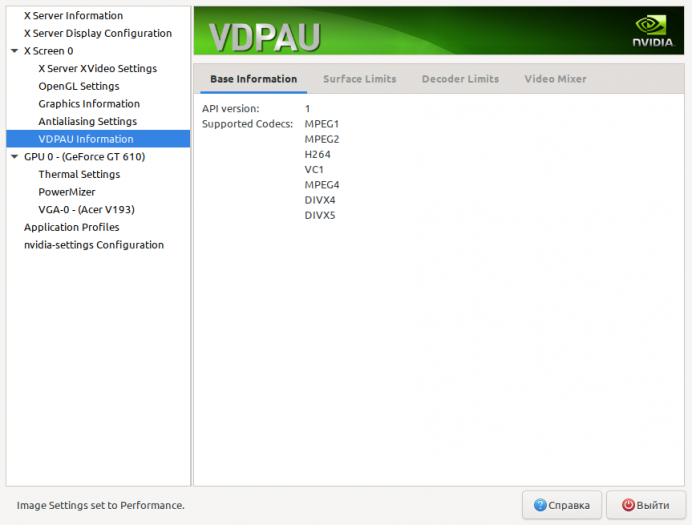The width and height of the screenshot is (692, 525).
Task: Open nvidia-settings Configuration page
Action: pyautogui.click(x=94, y=245)
